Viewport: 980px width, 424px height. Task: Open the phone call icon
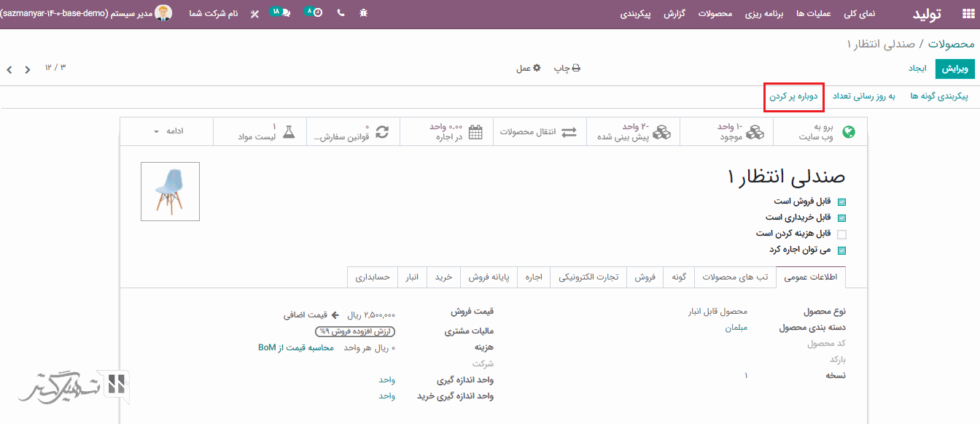(x=341, y=13)
